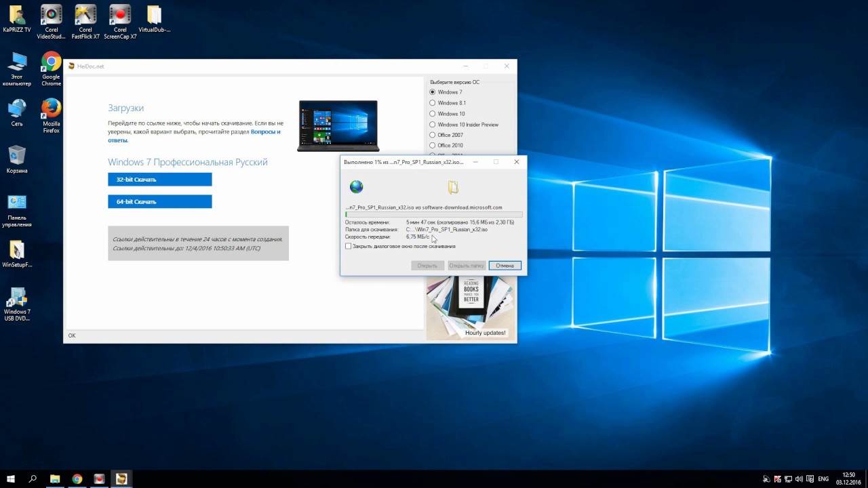Select the Windows 7 radio button

click(433, 92)
